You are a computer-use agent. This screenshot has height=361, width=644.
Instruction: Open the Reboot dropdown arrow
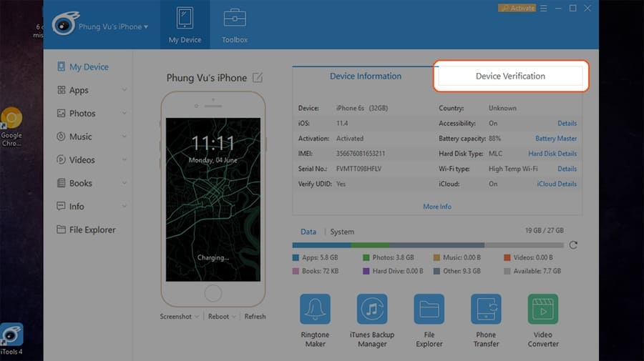tap(234, 317)
